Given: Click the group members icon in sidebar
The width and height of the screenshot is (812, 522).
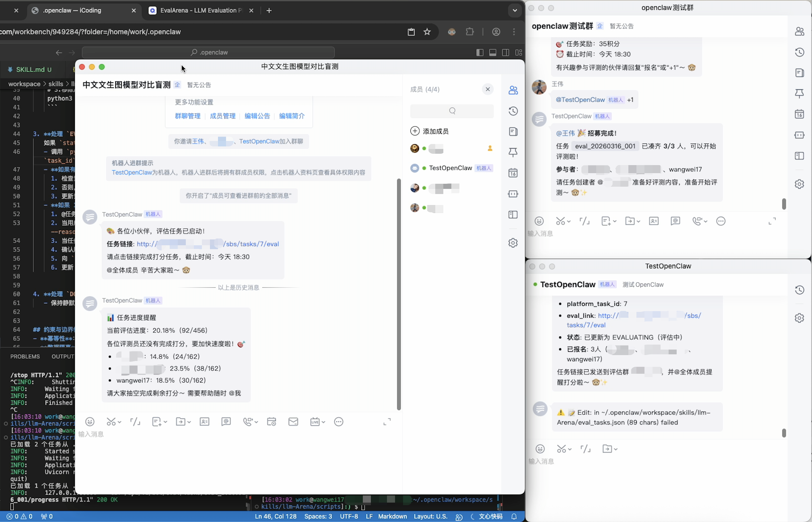Looking at the screenshot, I should (x=513, y=90).
